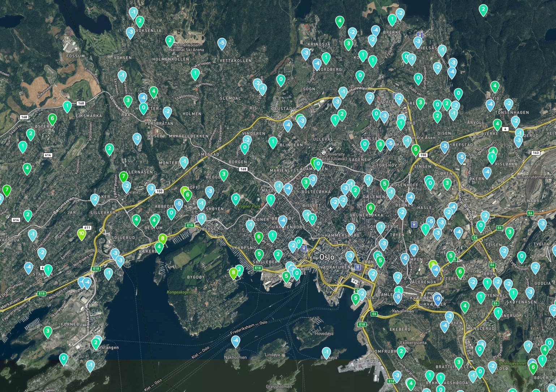Image resolution: width=556 pixels, height=392 pixels.
Task: Select the green 6 marker at Østerås
Action: point(52,119)
